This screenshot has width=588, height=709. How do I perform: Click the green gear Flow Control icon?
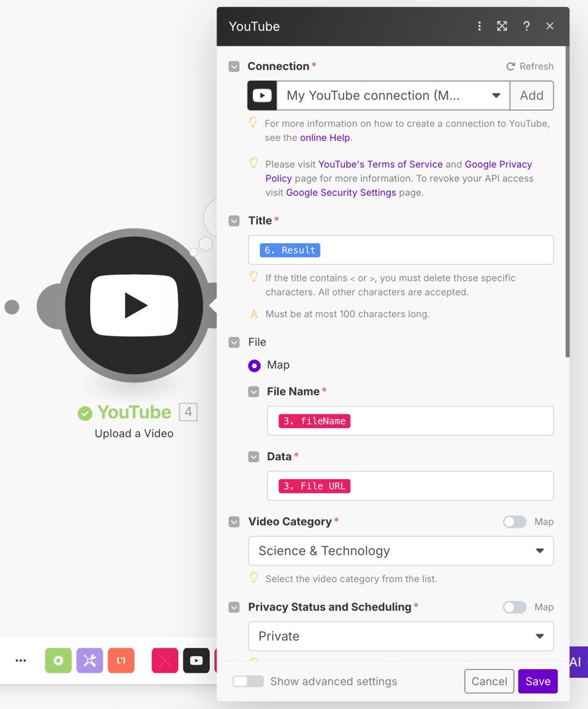click(58, 661)
